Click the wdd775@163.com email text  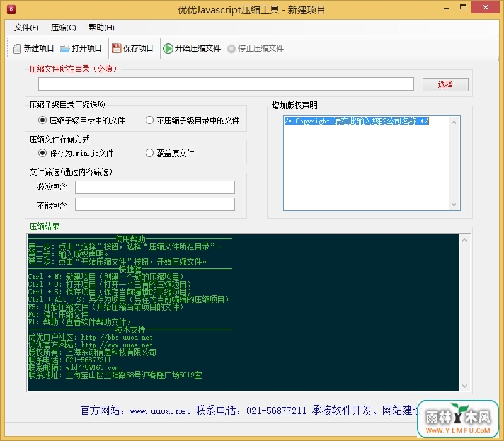(92, 367)
